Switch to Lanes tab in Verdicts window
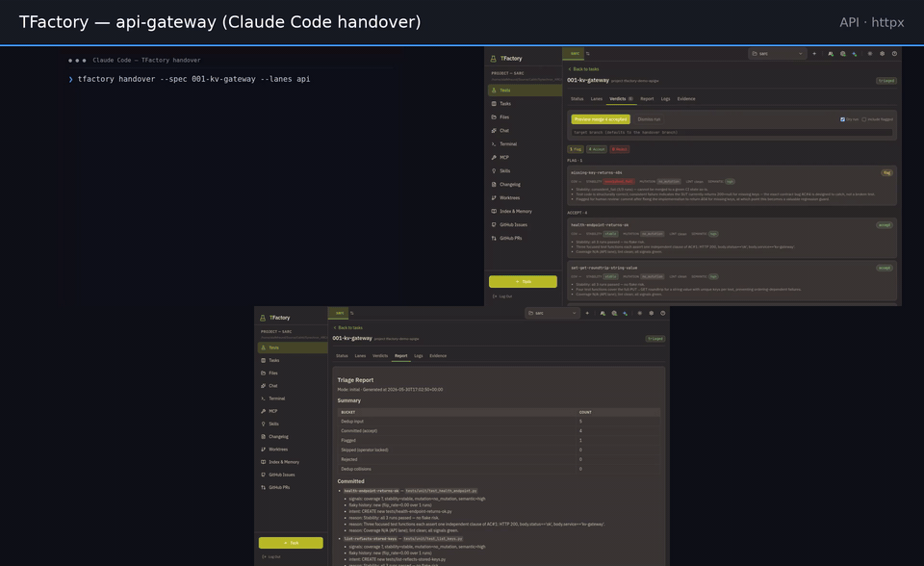 tap(597, 99)
